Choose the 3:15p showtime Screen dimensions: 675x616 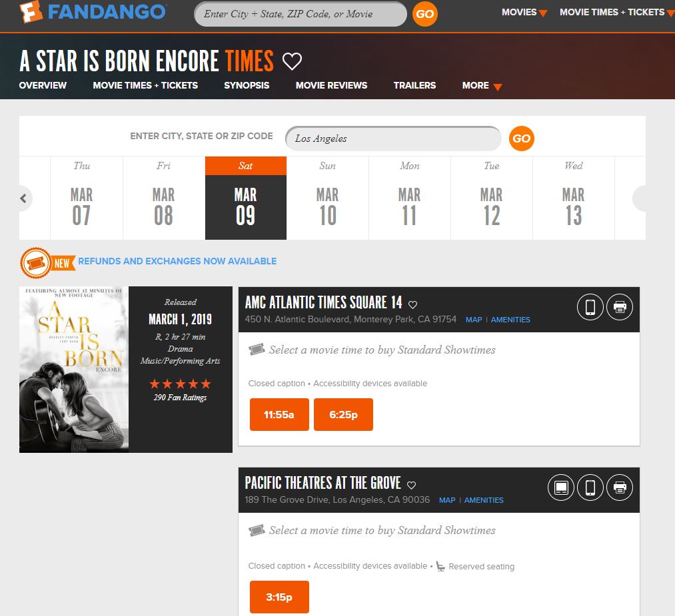click(x=279, y=597)
